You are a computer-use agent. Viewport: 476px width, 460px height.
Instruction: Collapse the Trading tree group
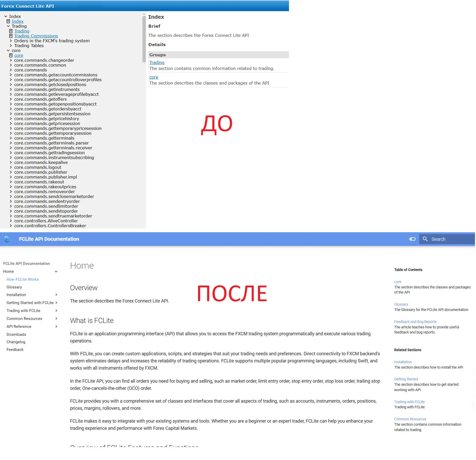(8, 26)
